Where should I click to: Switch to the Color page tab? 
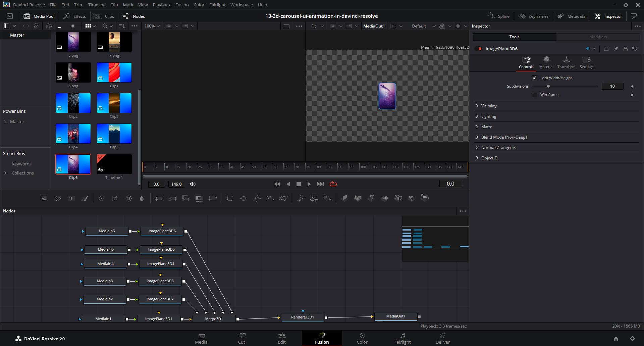point(362,338)
